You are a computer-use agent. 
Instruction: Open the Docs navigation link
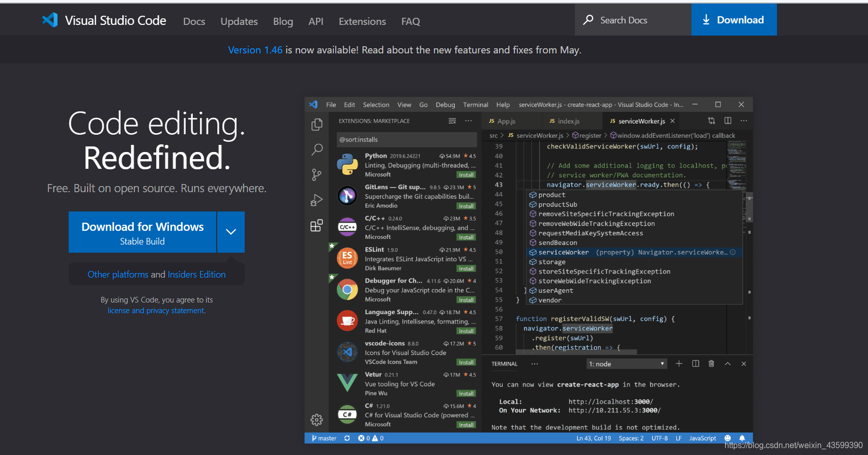click(x=194, y=21)
